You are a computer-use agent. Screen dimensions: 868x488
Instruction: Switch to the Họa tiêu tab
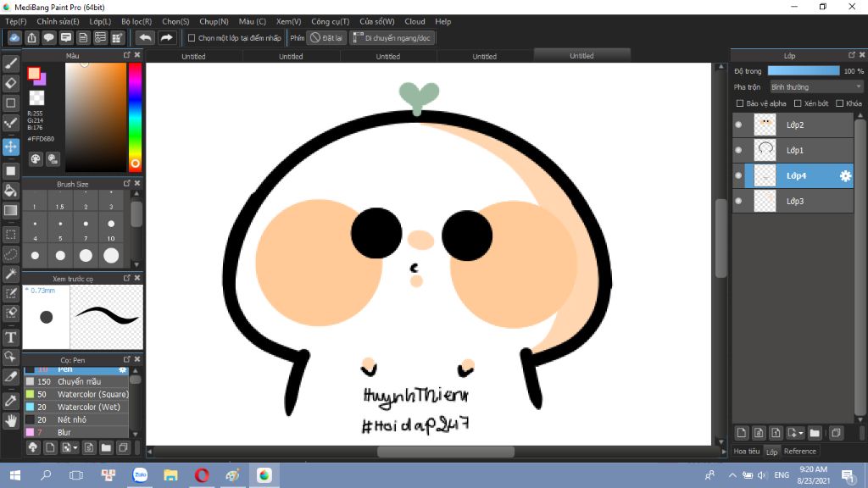747,452
